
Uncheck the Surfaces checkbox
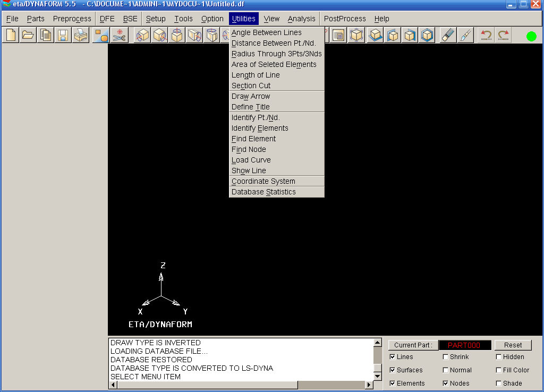click(393, 370)
